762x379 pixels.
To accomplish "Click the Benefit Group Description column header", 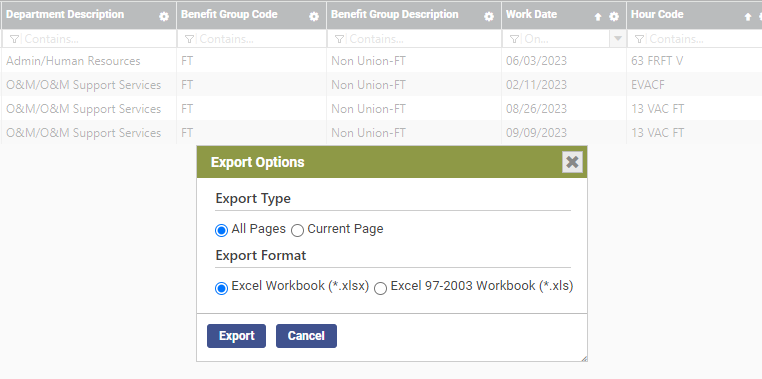I will (x=395, y=15).
